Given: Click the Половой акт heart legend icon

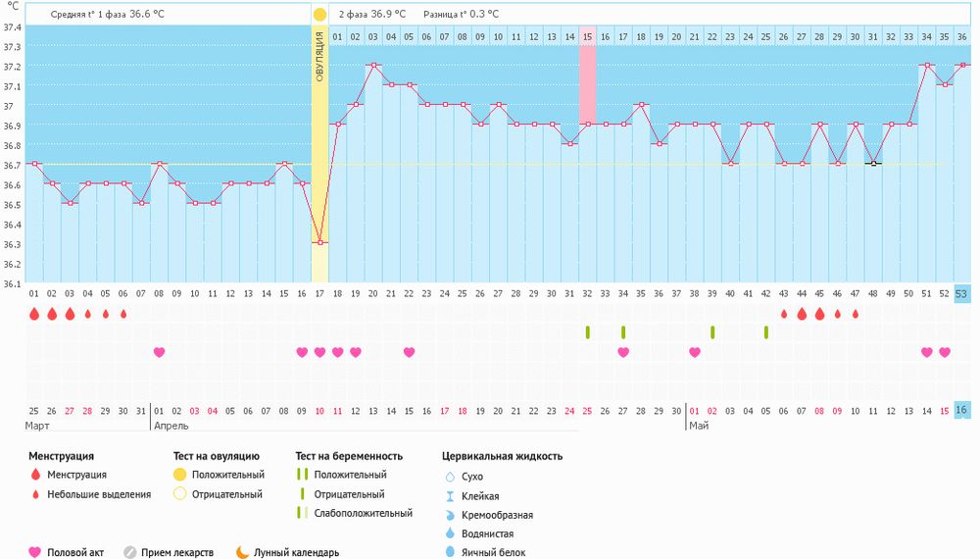Looking at the screenshot, I should [35, 552].
